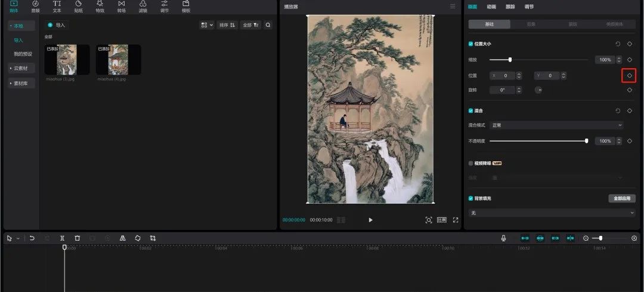Click the 缩放 scale slider handle
This screenshot has width=644, height=292.
(510, 60)
